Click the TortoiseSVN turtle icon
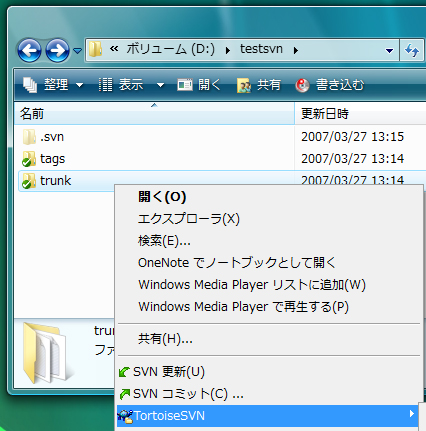 tap(125, 416)
